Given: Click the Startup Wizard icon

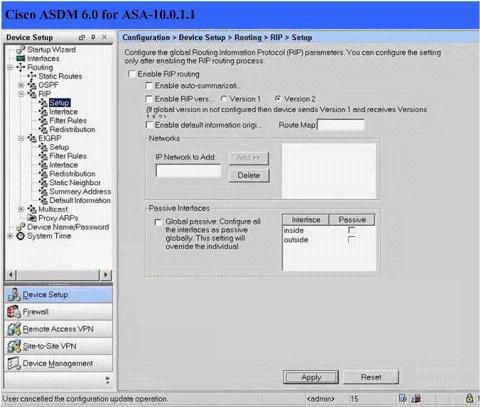Looking at the screenshot, I should click(x=21, y=50).
